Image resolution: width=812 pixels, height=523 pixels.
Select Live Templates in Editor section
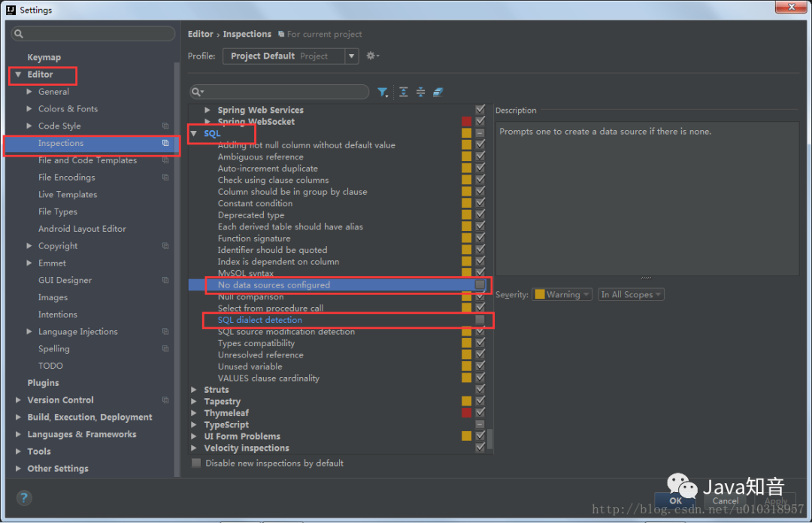point(68,194)
